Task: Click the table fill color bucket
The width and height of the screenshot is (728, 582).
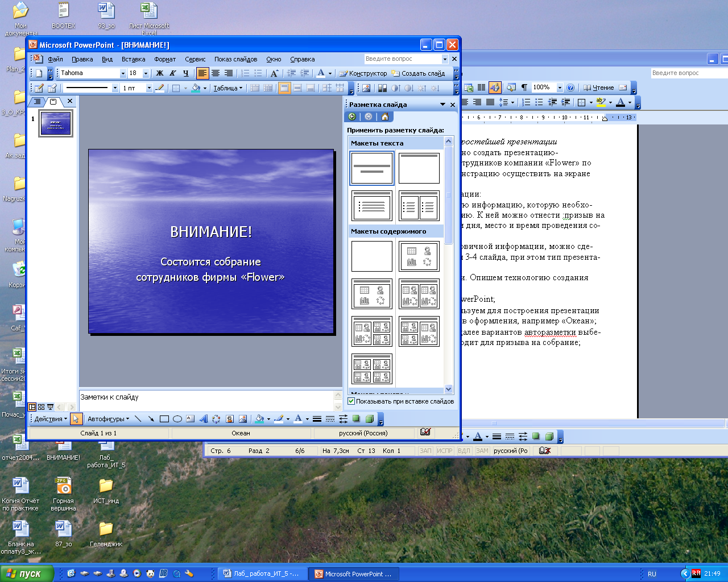Action: point(196,88)
